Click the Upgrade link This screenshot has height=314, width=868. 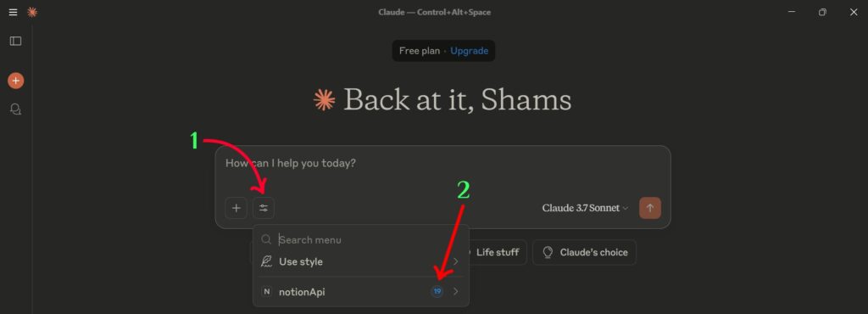469,51
